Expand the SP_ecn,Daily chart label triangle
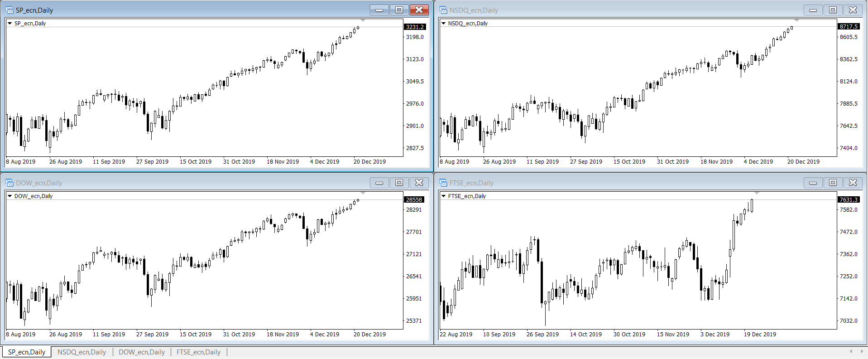The height and width of the screenshot is (359, 868). [10, 23]
